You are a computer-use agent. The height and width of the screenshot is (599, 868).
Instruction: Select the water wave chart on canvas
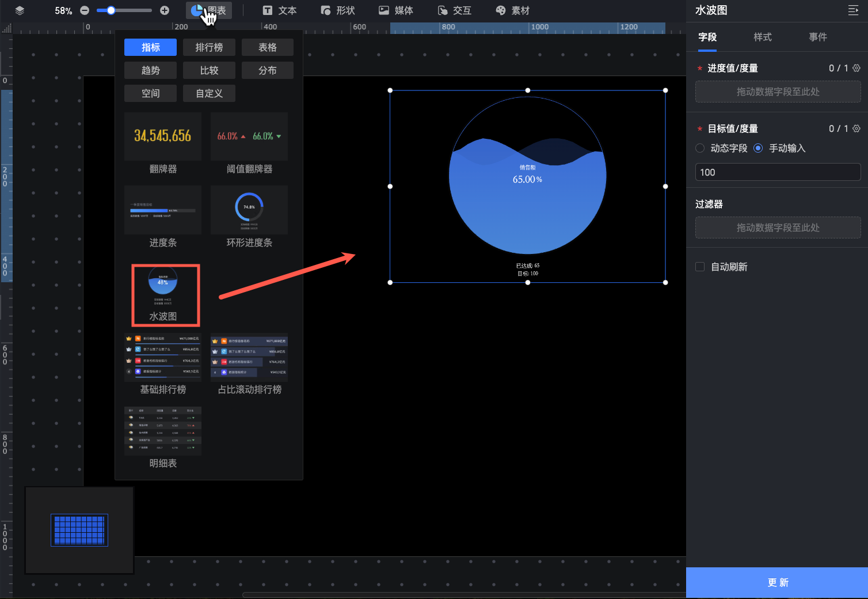528,187
